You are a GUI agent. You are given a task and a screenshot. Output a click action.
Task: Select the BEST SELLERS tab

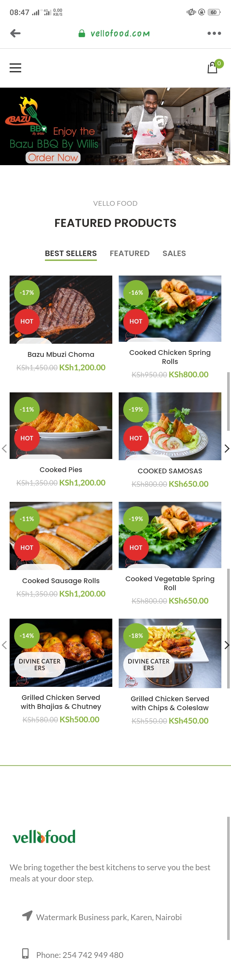[71, 253]
